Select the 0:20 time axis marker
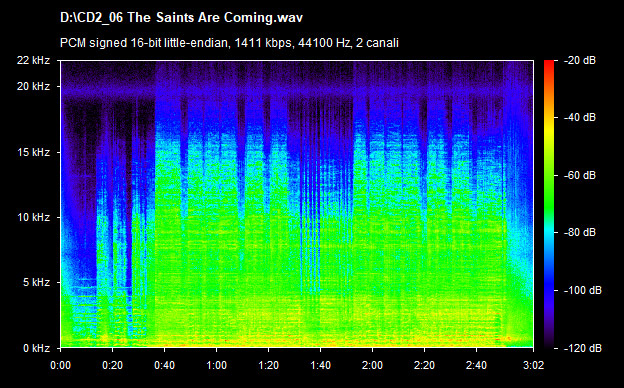The width and height of the screenshot is (624, 388). click(113, 365)
